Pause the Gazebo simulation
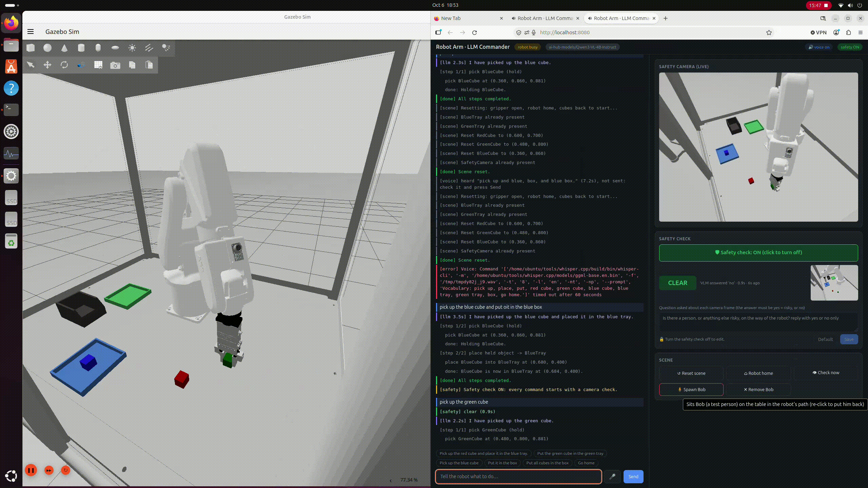The width and height of the screenshot is (868, 488). [31, 470]
